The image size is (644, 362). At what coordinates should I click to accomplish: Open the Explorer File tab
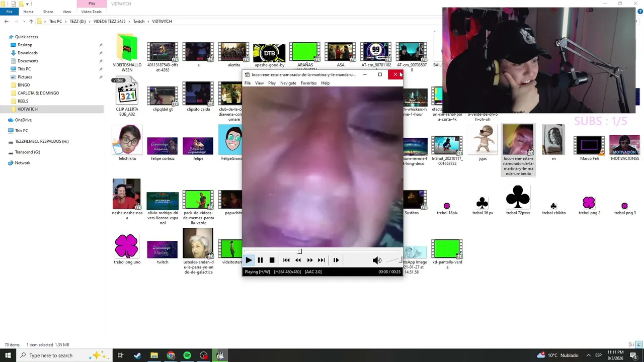click(x=9, y=12)
